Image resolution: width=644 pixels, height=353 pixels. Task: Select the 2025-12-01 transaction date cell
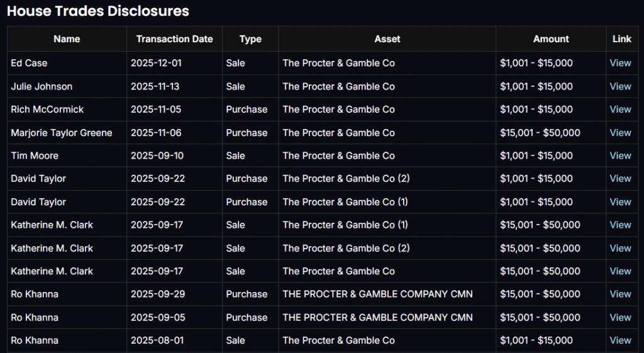click(x=156, y=63)
